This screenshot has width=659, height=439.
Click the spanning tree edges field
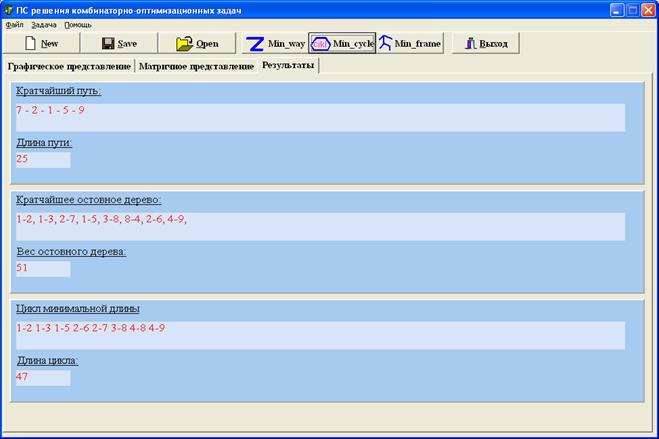coord(319,225)
